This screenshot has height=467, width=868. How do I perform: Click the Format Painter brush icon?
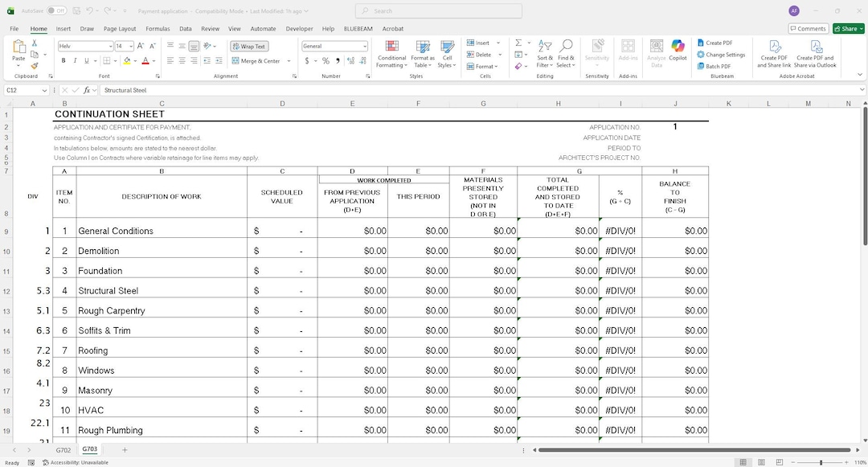pos(35,66)
